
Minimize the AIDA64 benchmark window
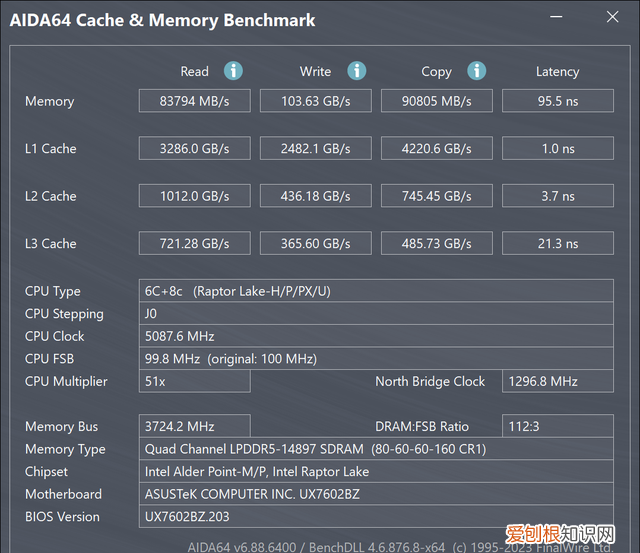(560, 18)
